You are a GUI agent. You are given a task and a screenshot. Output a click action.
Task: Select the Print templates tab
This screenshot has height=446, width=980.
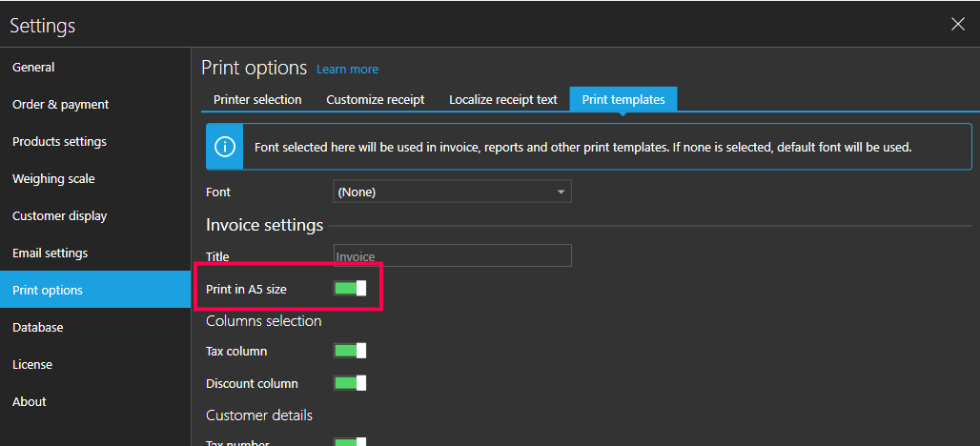click(623, 99)
